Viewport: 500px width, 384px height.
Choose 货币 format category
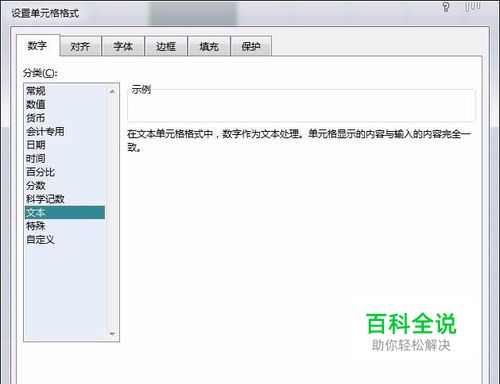pyautogui.click(x=65, y=118)
